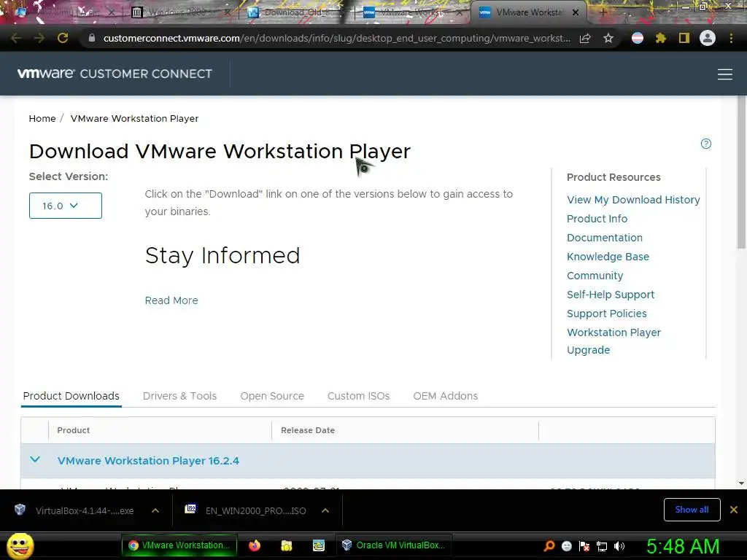This screenshot has width=747, height=560.
Task: Switch to Oracle VM VirtualBox taskbar window
Action: click(394, 545)
